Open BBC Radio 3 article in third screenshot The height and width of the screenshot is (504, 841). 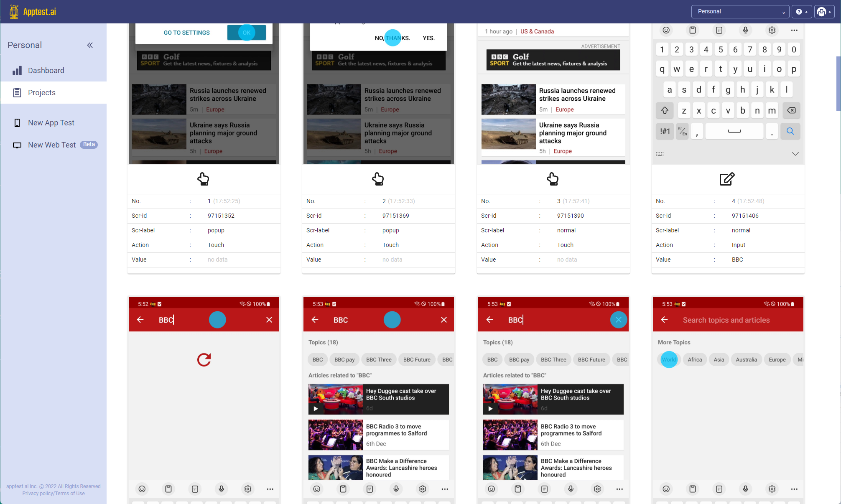[x=553, y=435]
